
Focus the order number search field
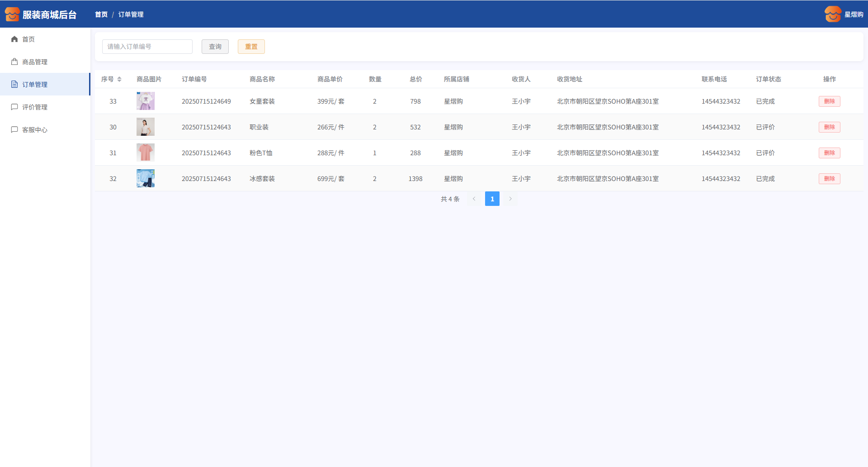147,47
